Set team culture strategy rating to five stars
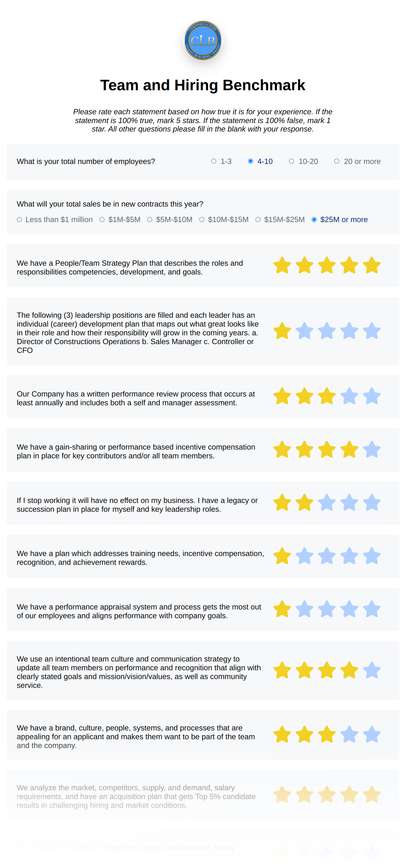 371,670
